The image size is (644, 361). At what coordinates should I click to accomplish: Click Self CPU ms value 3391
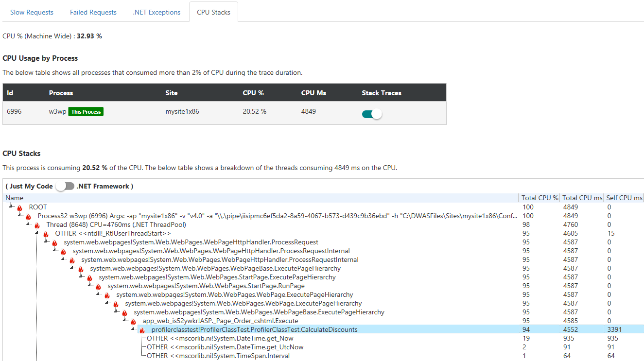pos(614,329)
